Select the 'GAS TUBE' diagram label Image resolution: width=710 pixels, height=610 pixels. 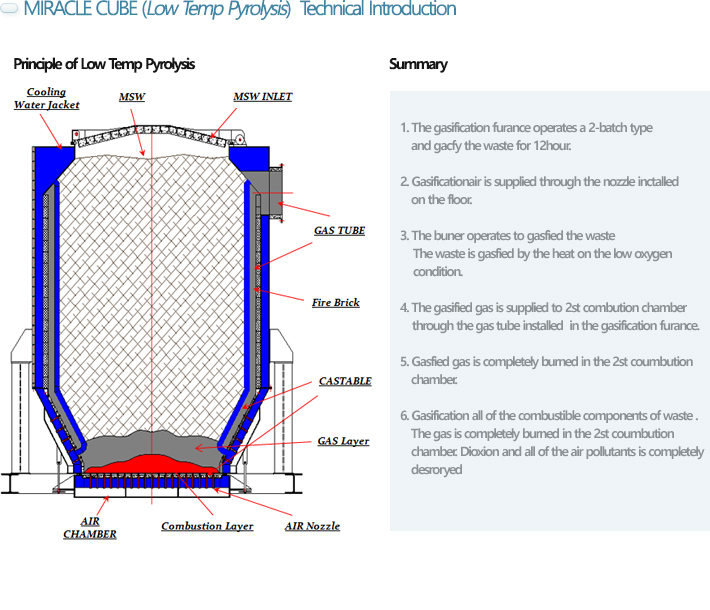(x=339, y=231)
